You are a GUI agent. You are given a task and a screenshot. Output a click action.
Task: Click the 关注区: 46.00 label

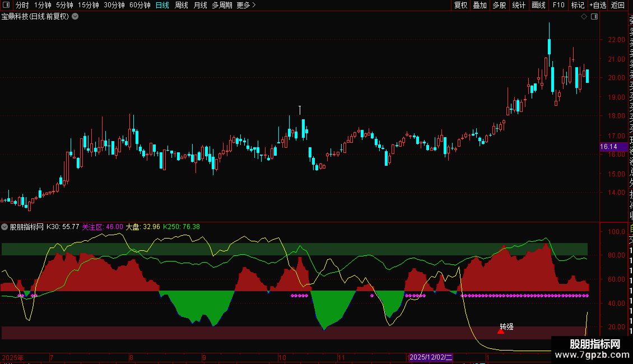coord(103,227)
